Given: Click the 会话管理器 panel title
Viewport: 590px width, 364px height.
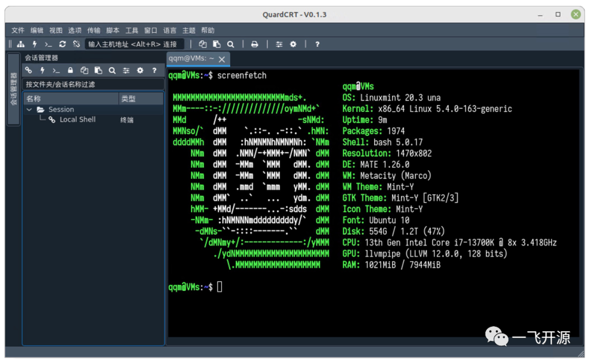Looking at the screenshot, I should point(42,58).
